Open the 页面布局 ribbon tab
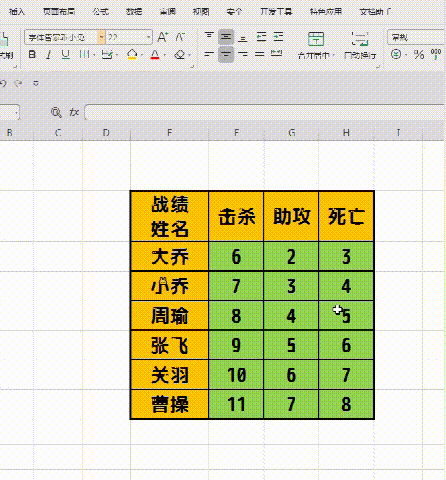The height and width of the screenshot is (480, 446). coord(59,12)
